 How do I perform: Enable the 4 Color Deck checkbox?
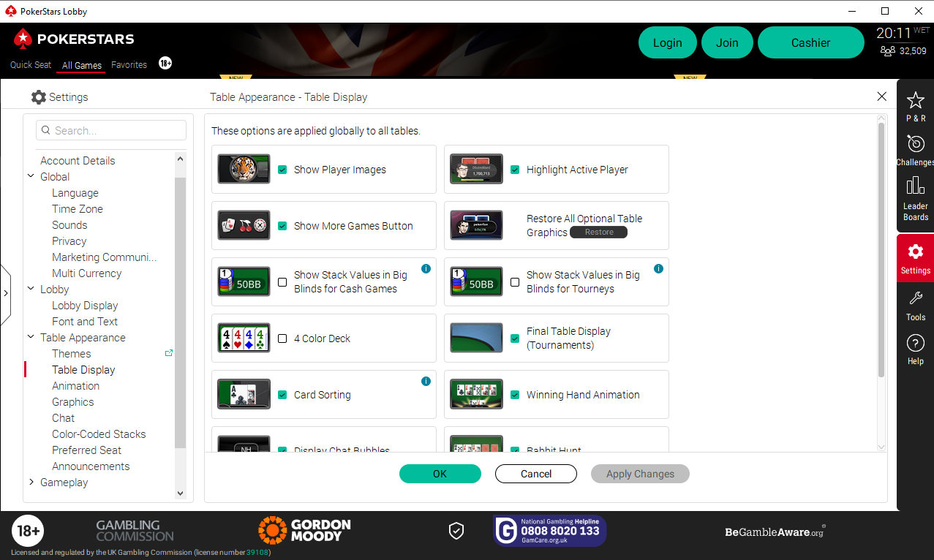click(282, 338)
